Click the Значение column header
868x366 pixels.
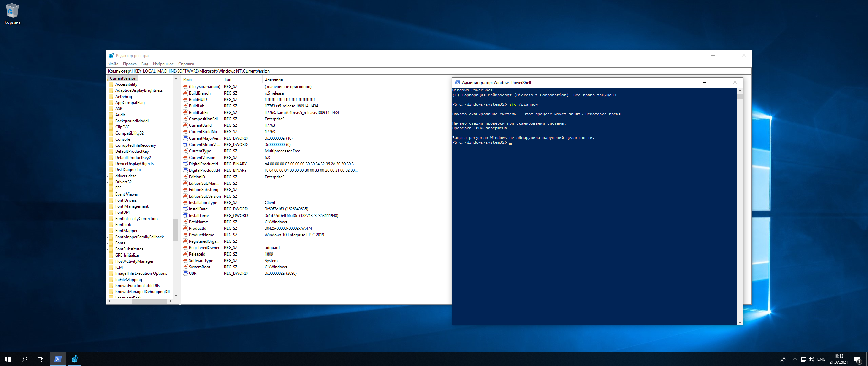click(x=274, y=79)
